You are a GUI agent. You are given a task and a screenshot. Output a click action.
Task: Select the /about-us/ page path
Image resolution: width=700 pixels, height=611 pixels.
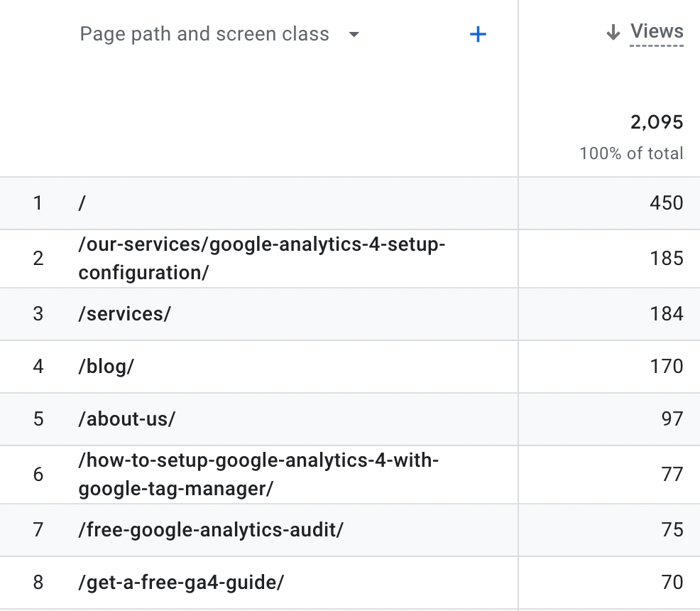click(x=127, y=419)
